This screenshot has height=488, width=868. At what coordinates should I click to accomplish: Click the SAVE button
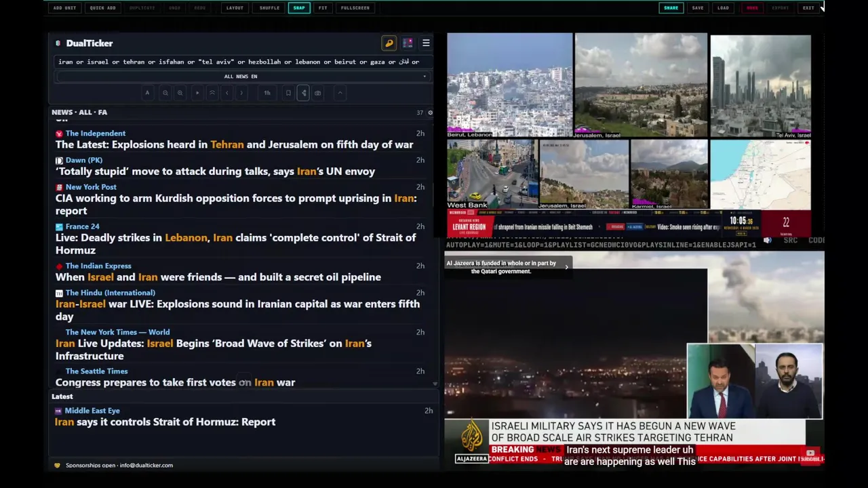pos(698,7)
